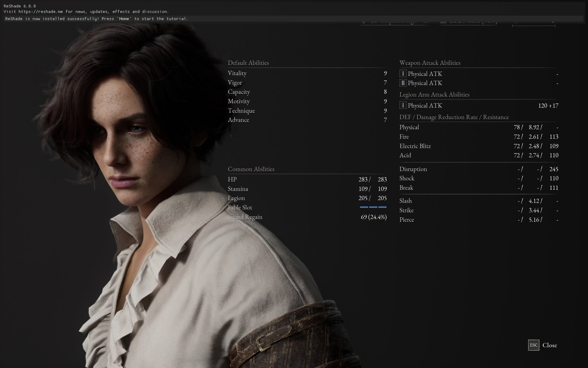Select slot I icon under Weapon Attack Abilities
The height and width of the screenshot is (368, 588).
(x=403, y=74)
